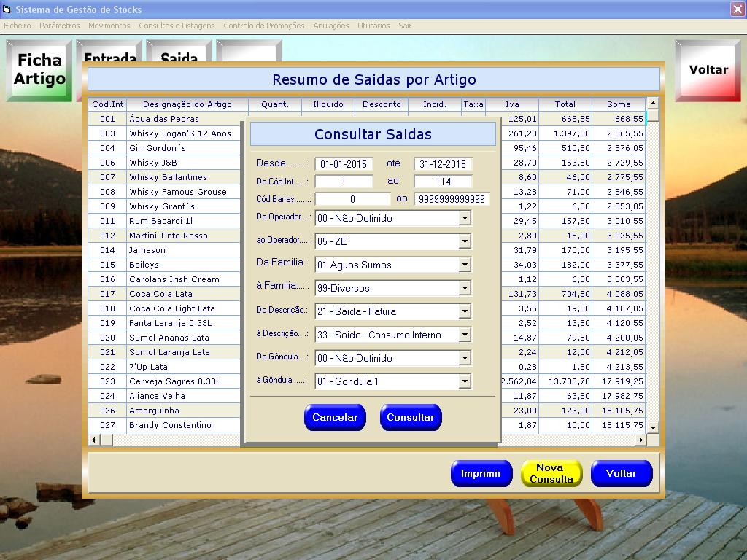Viewport: 747px width, 560px height.
Task: Cancel the Consultar Saidas dialog
Action: (335, 417)
